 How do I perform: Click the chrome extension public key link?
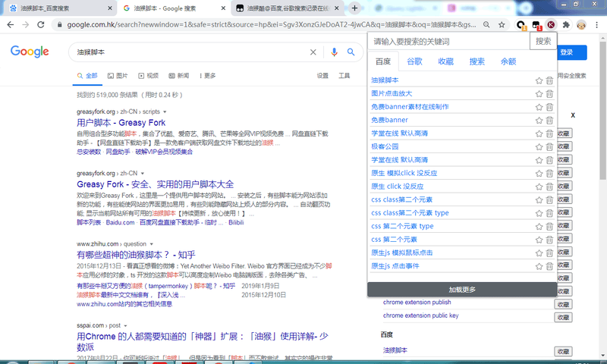click(421, 315)
